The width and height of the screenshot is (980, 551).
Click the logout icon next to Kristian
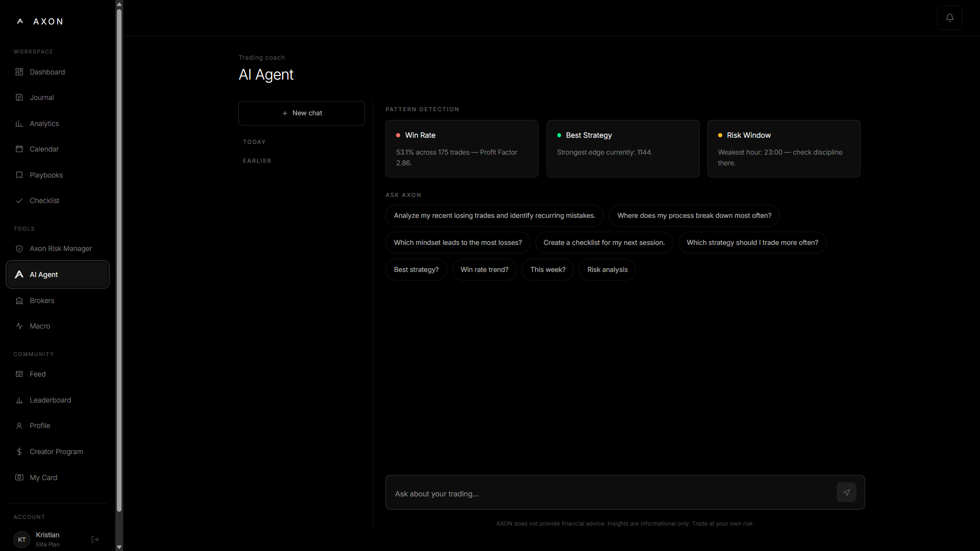coord(95,539)
